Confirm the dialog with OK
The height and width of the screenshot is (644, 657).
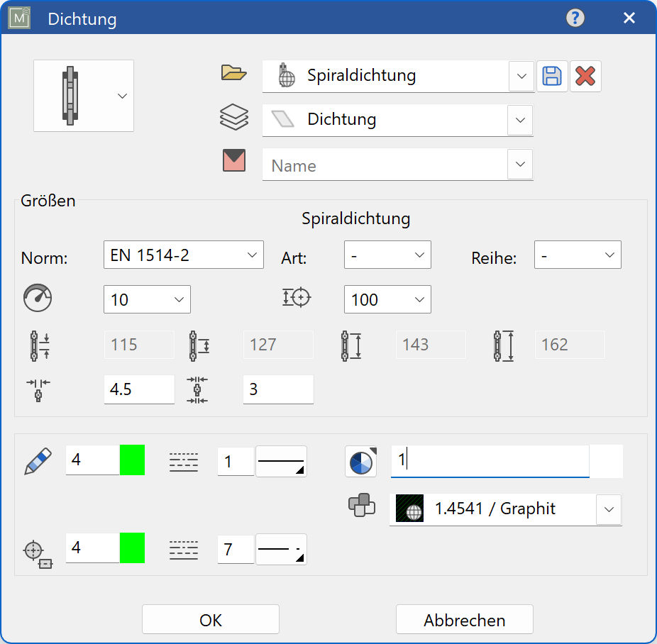click(x=211, y=619)
